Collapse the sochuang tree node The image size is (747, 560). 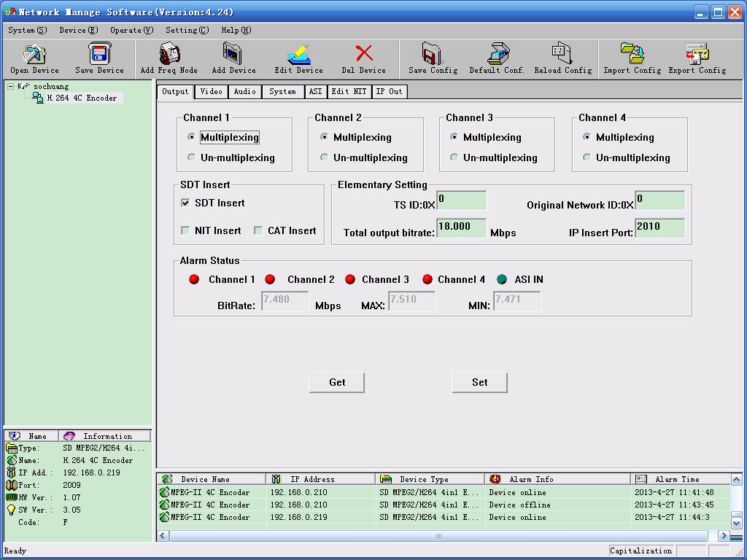tap(10, 86)
